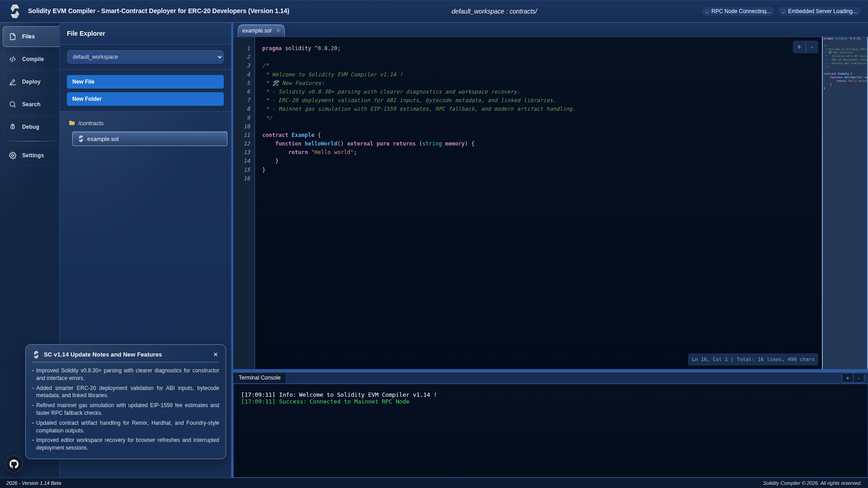Click the contract Example declaration

tap(291, 135)
